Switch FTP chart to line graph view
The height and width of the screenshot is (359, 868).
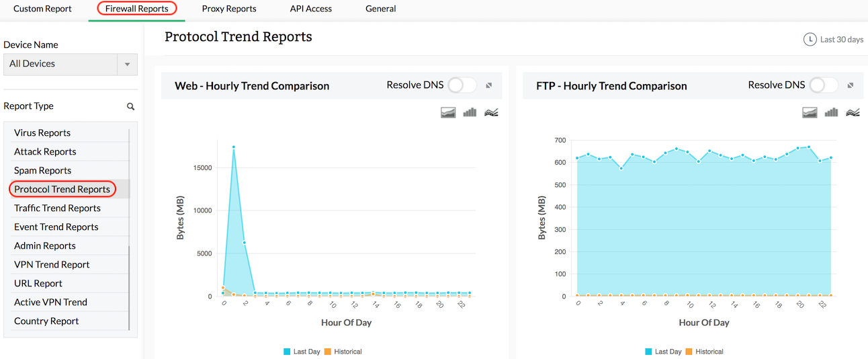point(853,112)
